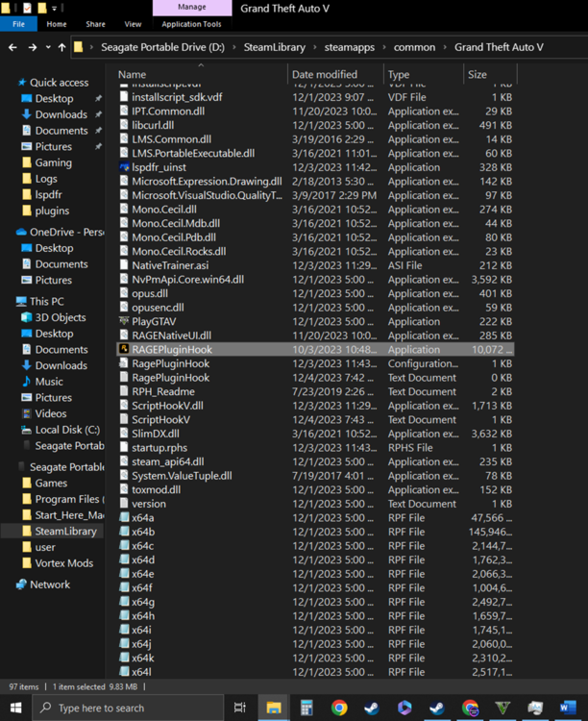Viewport: 588px width, 721px height.
Task: Open the Application Tools tab
Action: [191, 24]
